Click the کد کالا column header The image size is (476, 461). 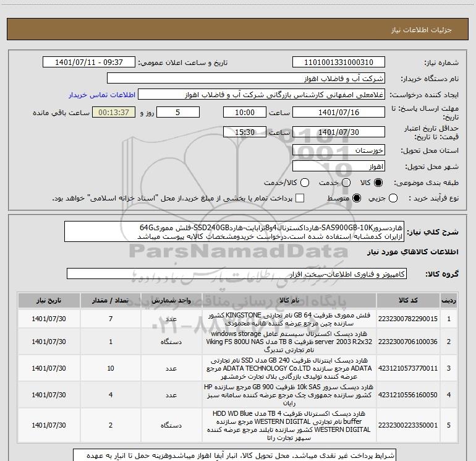408,300
